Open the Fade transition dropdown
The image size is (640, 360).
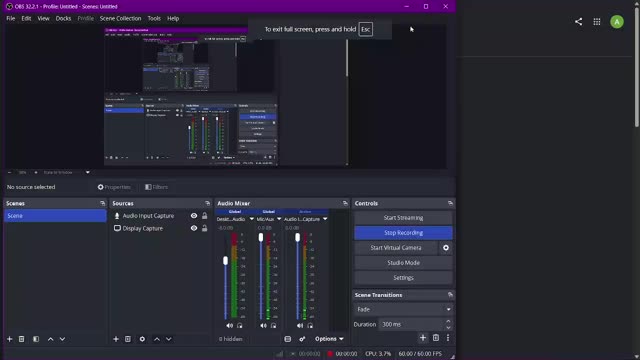coord(403,309)
